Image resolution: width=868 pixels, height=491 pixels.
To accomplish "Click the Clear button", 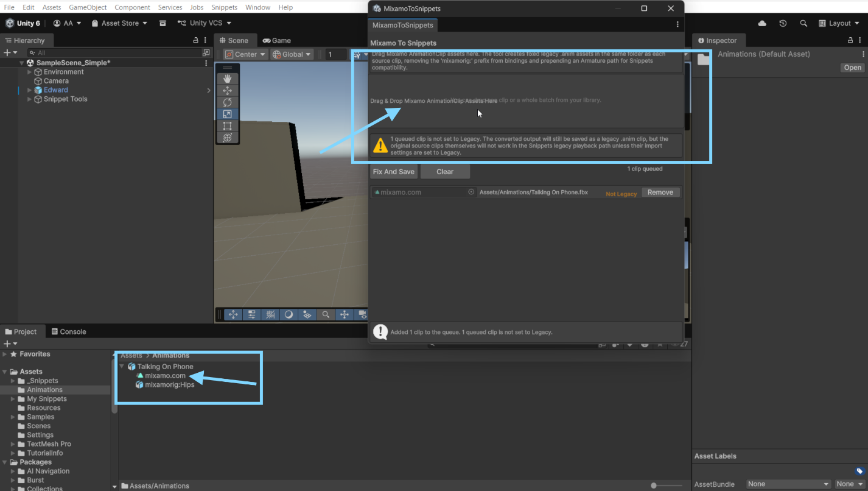I will coord(445,172).
